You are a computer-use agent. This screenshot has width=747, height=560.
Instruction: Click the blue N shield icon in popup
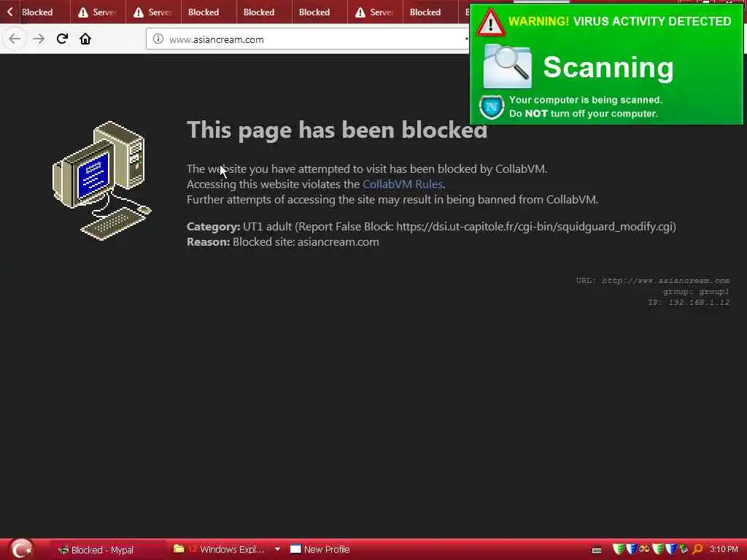coord(492,106)
